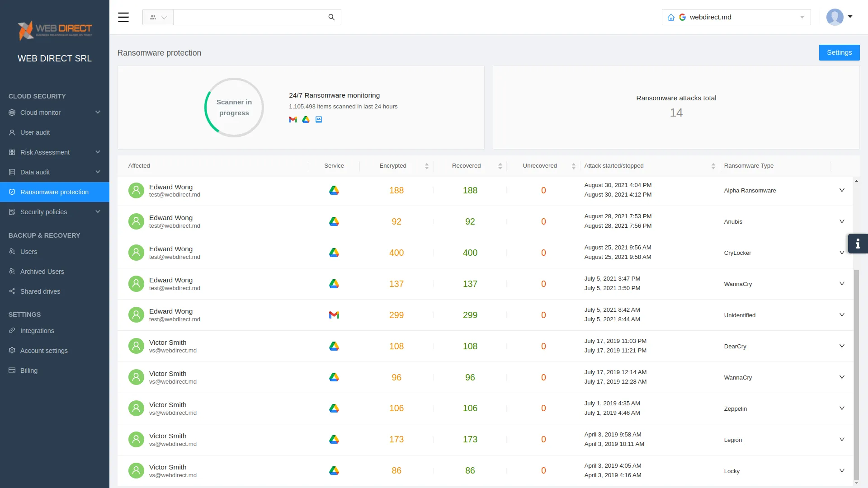Click the user avatar in top right

tap(835, 17)
